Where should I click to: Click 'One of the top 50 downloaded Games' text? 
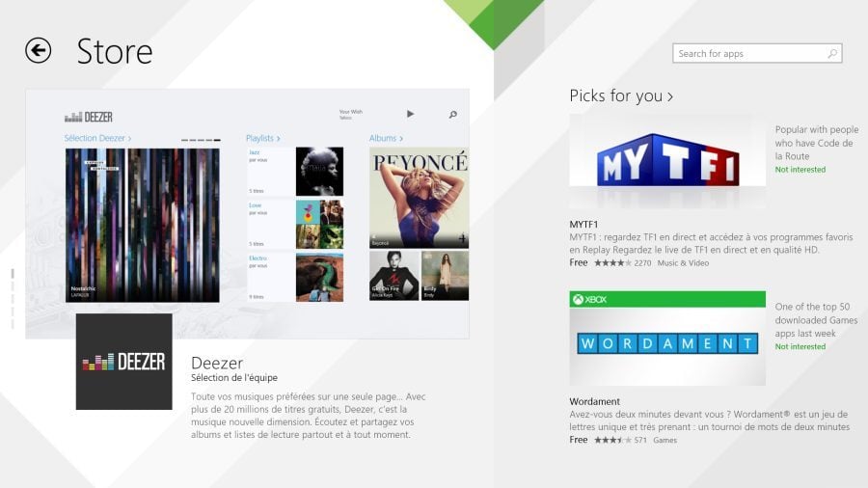816,320
